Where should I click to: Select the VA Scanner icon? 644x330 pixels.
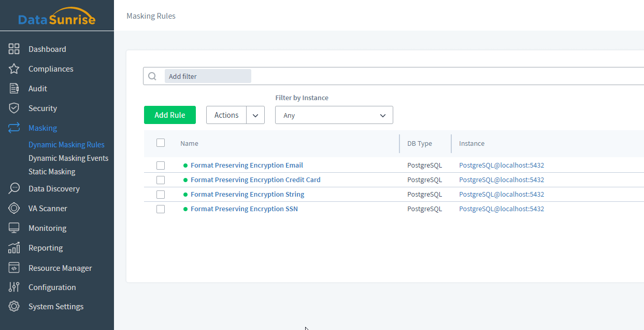pos(13,208)
